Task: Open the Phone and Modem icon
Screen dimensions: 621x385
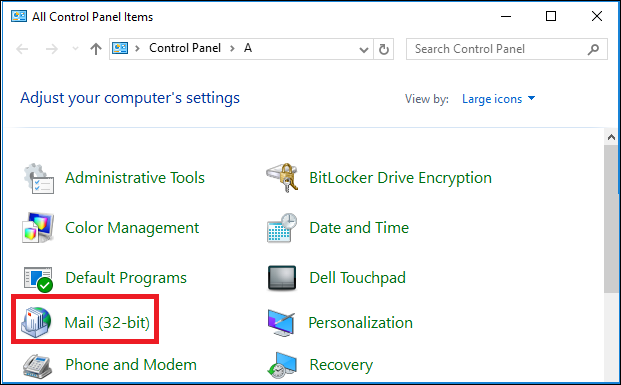Action: [x=38, y=366]
